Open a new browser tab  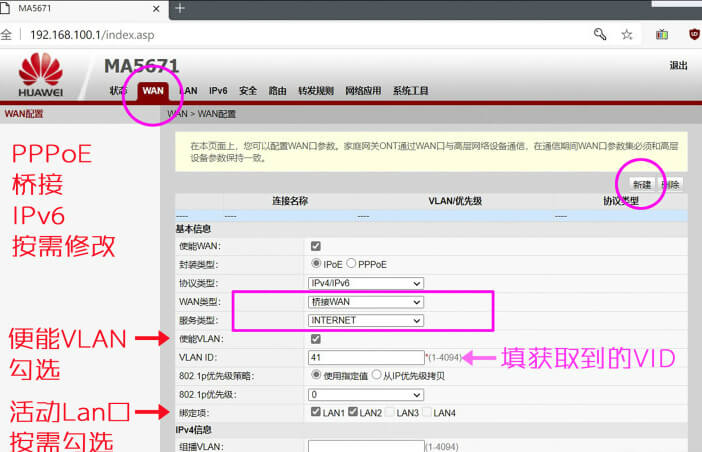pos(180,8)
